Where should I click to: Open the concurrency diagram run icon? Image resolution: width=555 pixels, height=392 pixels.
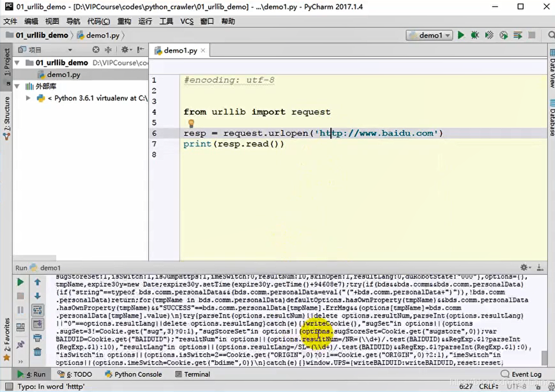[517, 35]
